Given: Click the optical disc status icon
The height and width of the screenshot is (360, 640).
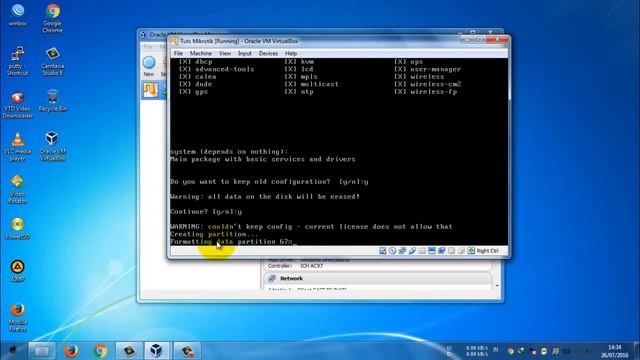Looking at the screenshot, I should click(392, 251).
